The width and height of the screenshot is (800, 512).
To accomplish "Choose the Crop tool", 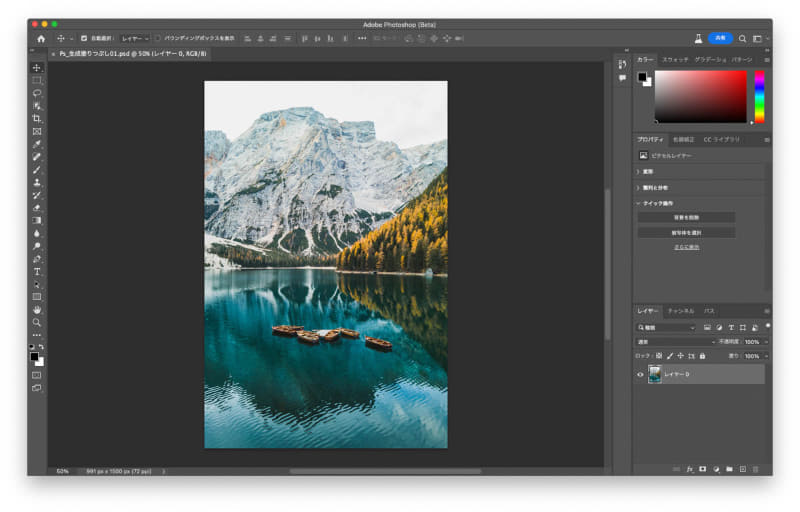I will pyautogui.click(x=37, y=118).
